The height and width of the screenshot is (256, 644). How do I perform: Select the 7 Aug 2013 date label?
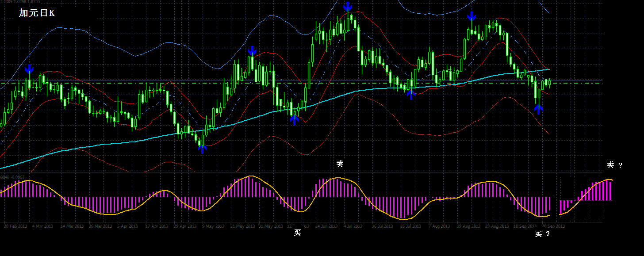click(439, 226)
